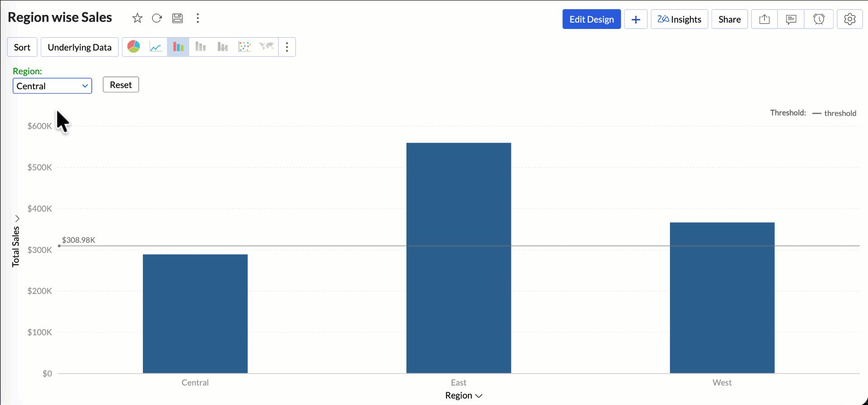Image resolution: width=868 pixels, height=405 pixels.
Task: Open the comments icon
Action: [791, 19]
